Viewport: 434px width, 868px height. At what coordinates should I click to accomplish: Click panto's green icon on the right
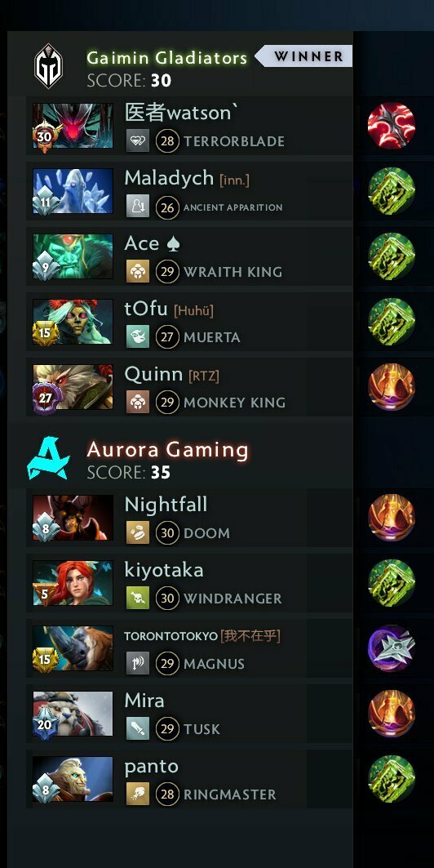coord(392,779)
